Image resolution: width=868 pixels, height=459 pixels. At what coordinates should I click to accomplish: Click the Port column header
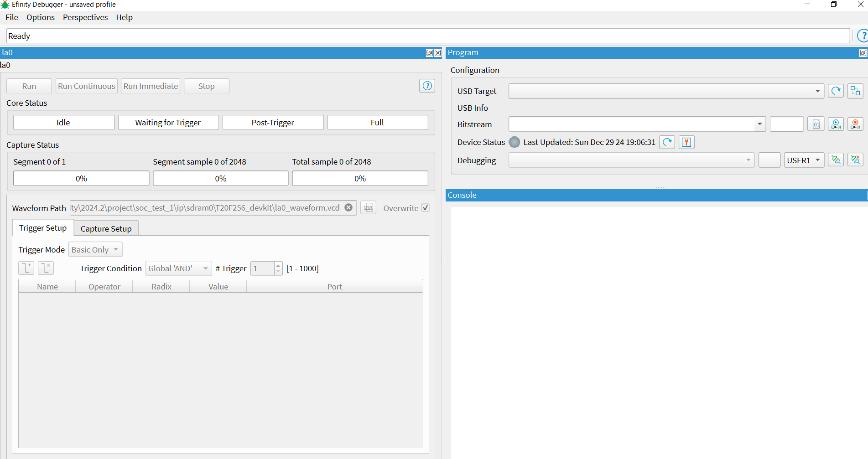pyautogui.click(x=334, y=286)
